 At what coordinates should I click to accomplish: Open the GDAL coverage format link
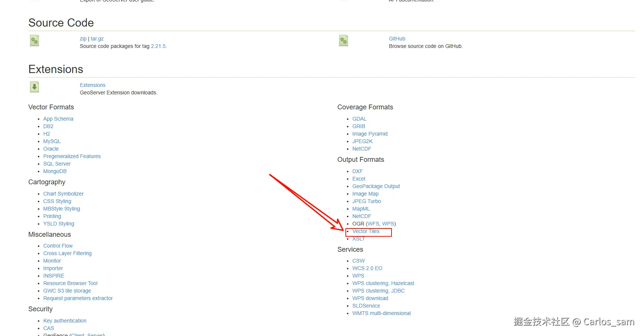(359, 119)
